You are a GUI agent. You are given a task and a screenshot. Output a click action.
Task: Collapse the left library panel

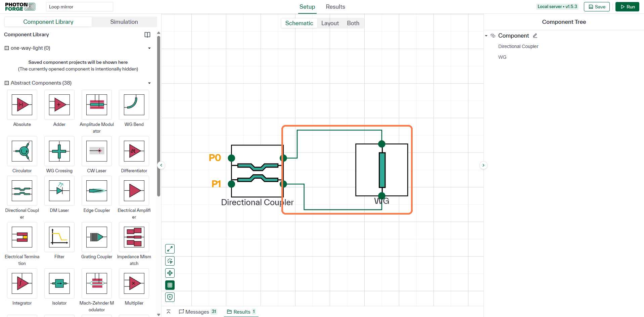pyautogui.click(x=161, y=165)
